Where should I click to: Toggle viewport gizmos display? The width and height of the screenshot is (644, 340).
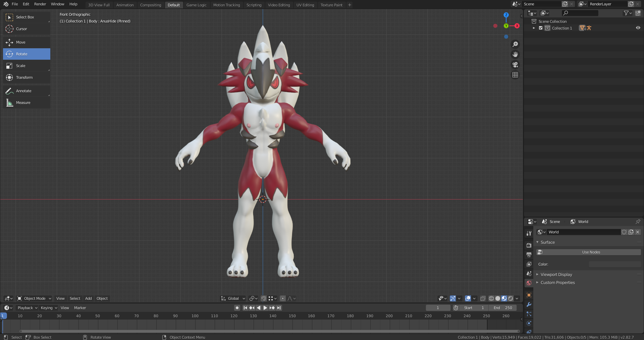[x=452, y=298]
